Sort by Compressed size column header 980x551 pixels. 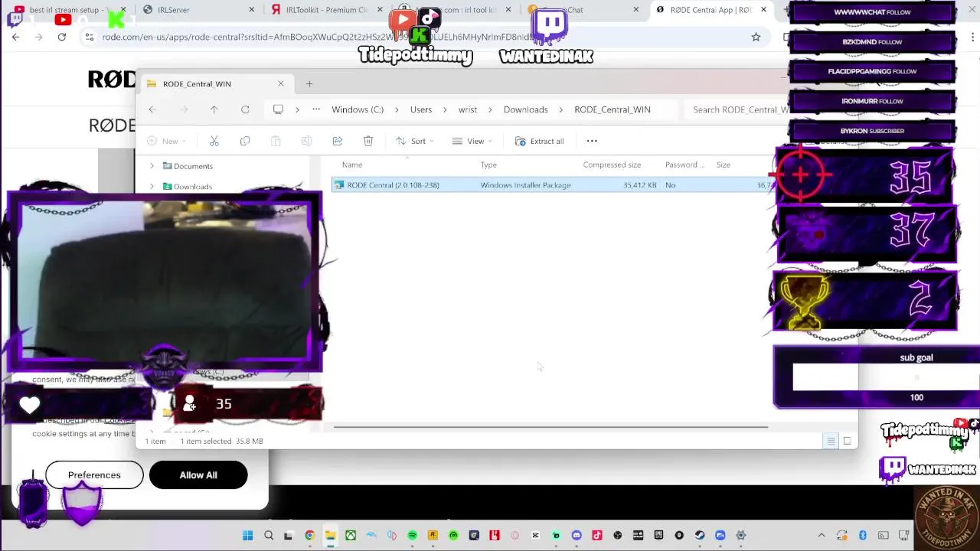point(612,165)
